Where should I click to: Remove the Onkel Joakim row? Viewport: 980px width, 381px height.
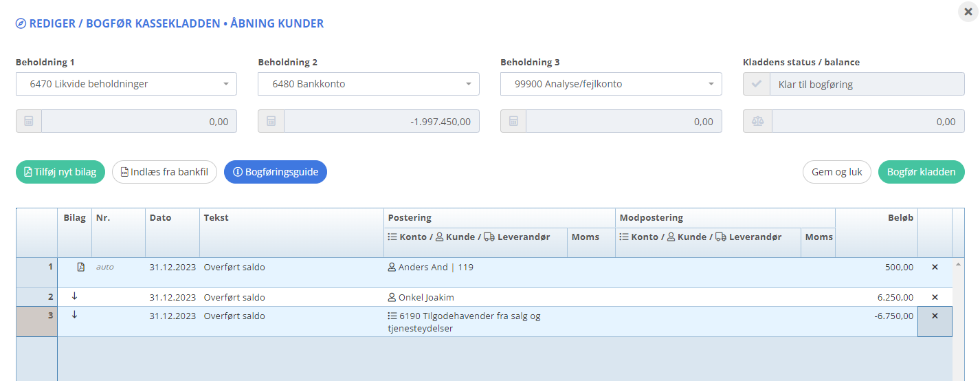click(934, 298)
